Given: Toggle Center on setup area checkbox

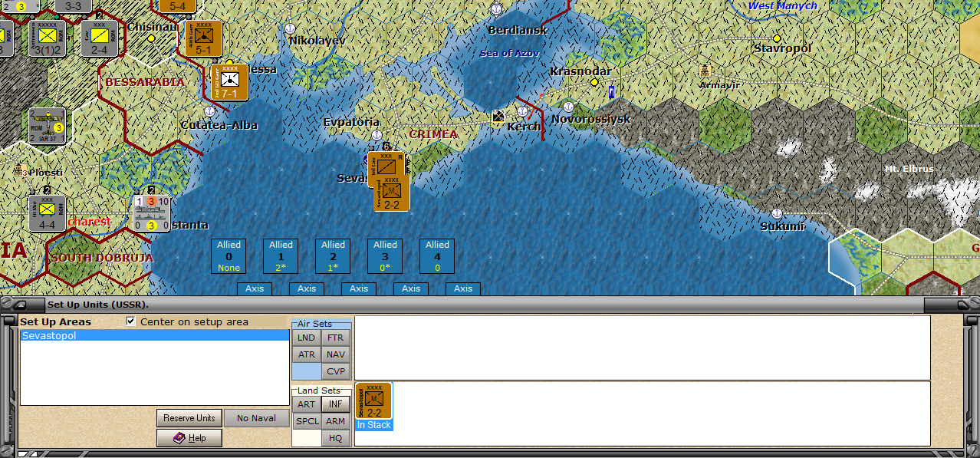Looking at the screenshot, I should point(131,321).
